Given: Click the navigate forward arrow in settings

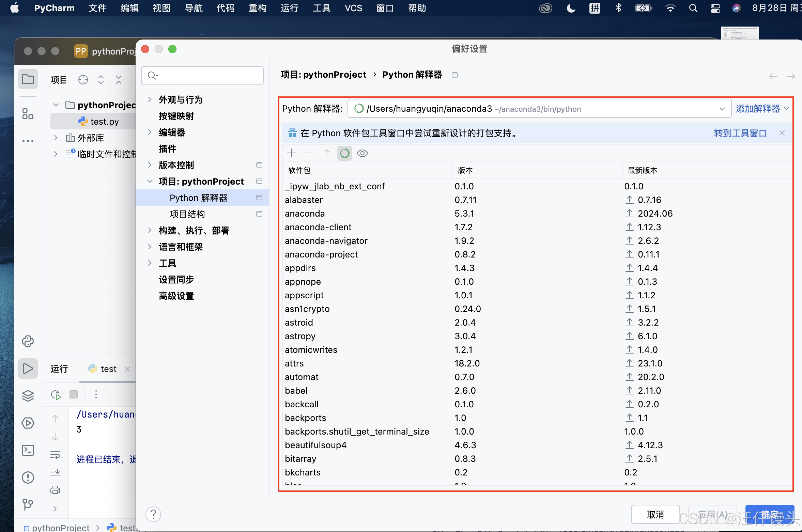Looking at the screenshot, I should (x=791, y=76).
